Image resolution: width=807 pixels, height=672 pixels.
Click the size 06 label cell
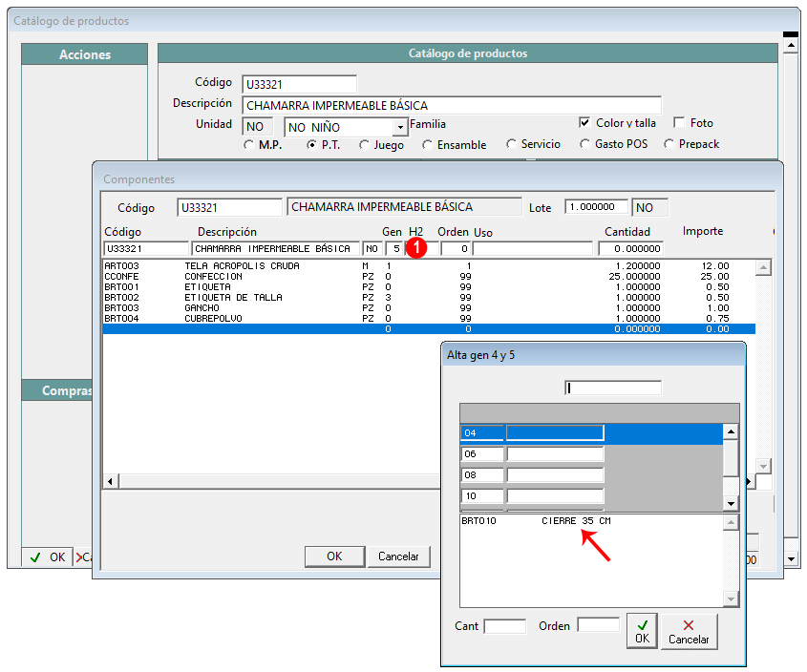coord(481,453)
